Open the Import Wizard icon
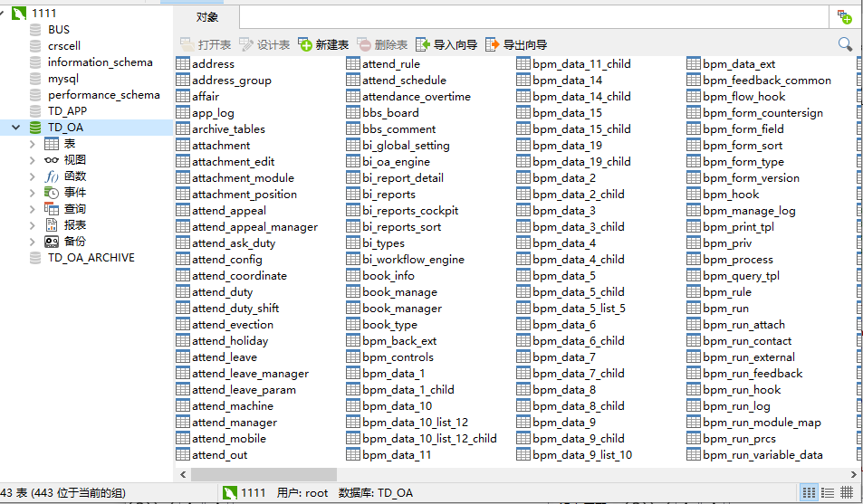This screenshot has width=863, height=504. pos(423,44)
